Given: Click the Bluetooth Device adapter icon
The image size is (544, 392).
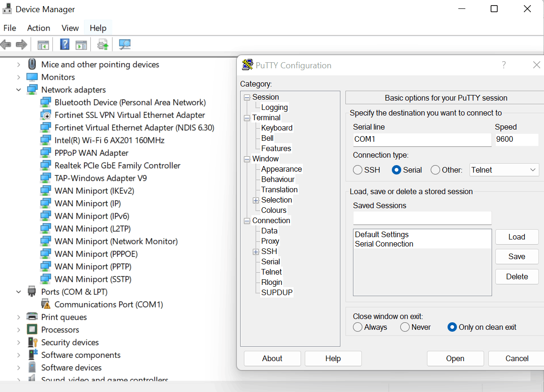Looking at the screenshot, I should (45, 102).
